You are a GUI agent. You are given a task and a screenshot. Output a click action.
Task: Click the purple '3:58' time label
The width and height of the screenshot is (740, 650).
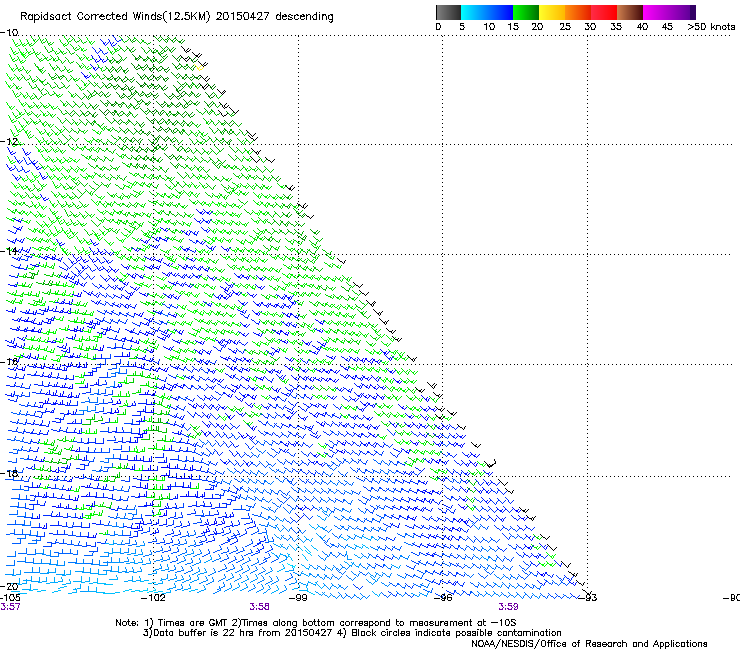point(260,607)
